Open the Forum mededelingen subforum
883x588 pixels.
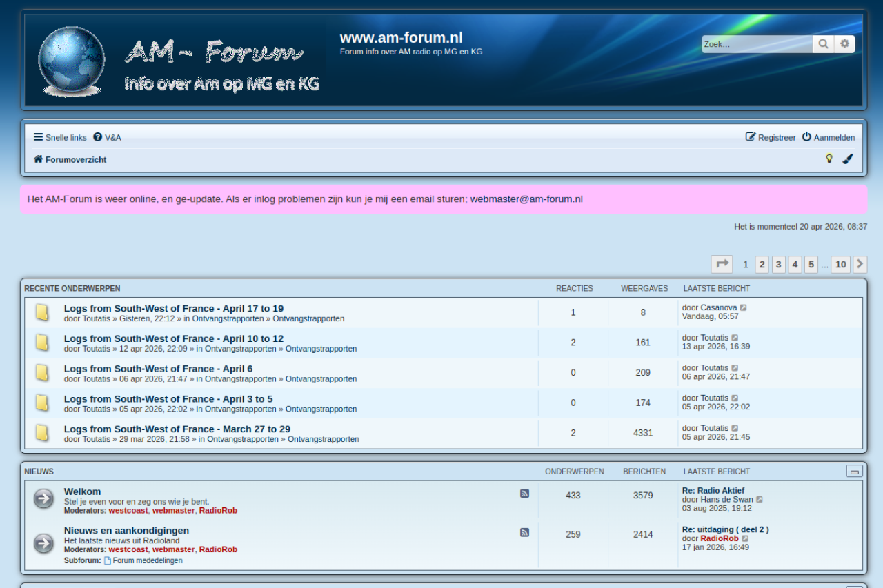pyautogui.click(x=148, y=560)
